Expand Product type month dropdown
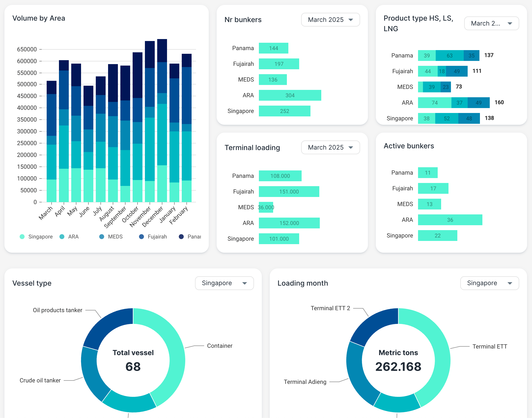This screenshot has width=532, height=418. click(491, 23)
